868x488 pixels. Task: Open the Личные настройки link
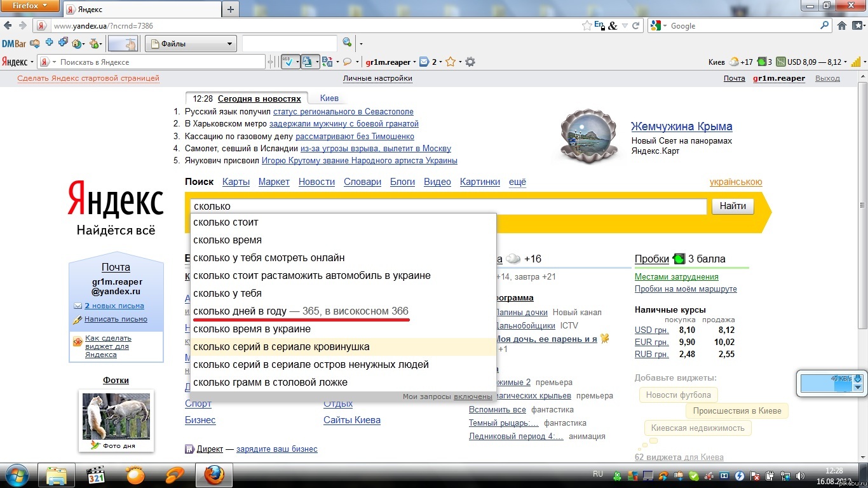point(377,78)
